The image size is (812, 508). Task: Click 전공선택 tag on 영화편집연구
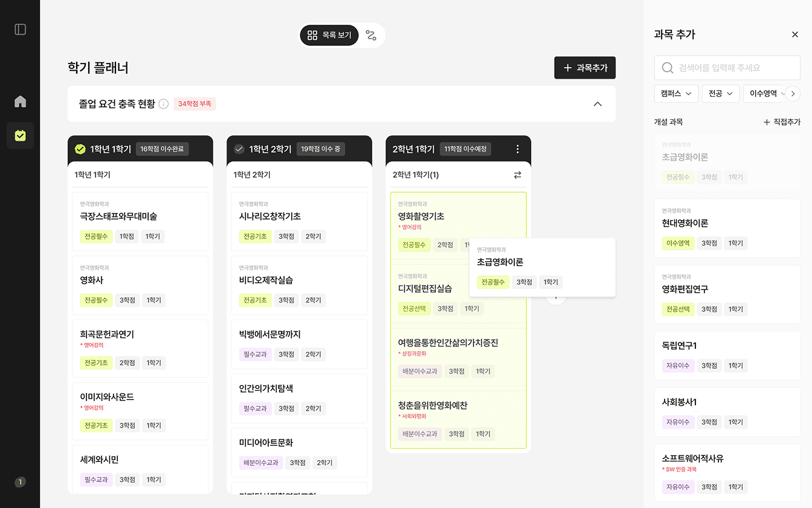pos(677,309)
